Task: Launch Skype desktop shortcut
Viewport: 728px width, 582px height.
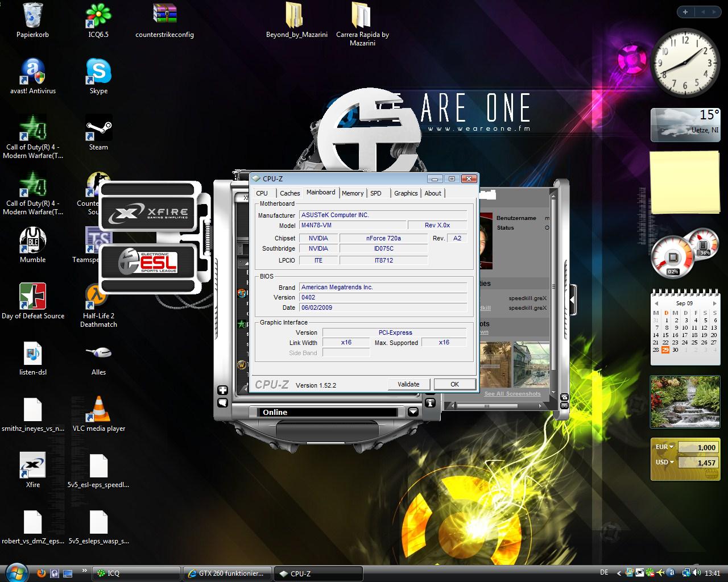Action: click(98, 72)
